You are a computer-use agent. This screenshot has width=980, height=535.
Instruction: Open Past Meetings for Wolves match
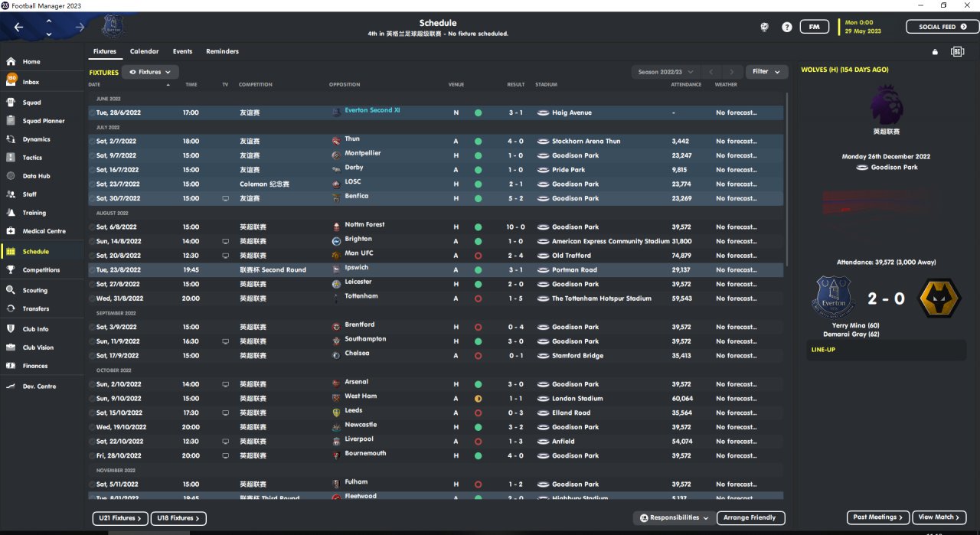click(879, 517)
